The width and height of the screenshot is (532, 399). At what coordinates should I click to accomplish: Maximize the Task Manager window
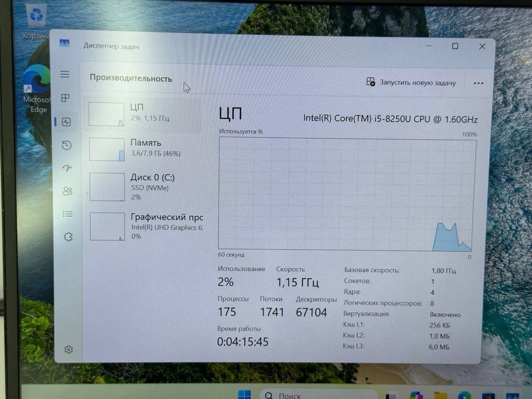[455, 46]
